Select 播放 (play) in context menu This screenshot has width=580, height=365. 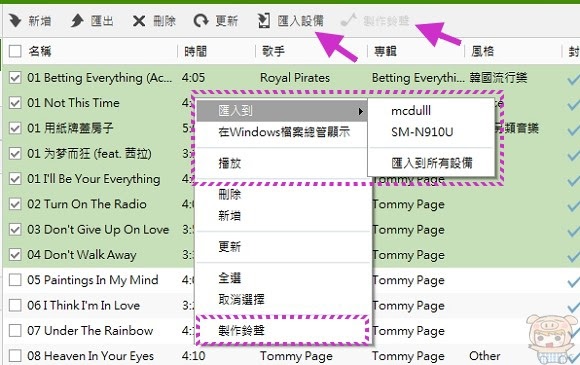[229, 163]
